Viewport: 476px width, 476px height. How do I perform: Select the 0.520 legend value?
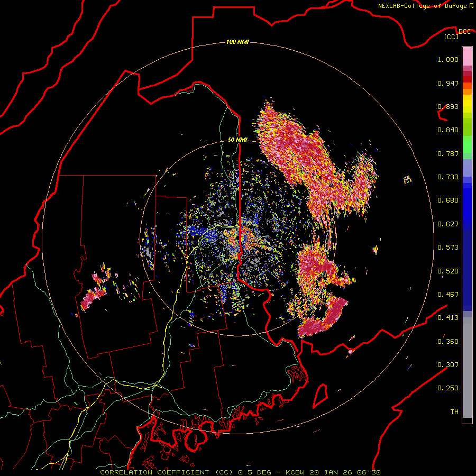448,271
